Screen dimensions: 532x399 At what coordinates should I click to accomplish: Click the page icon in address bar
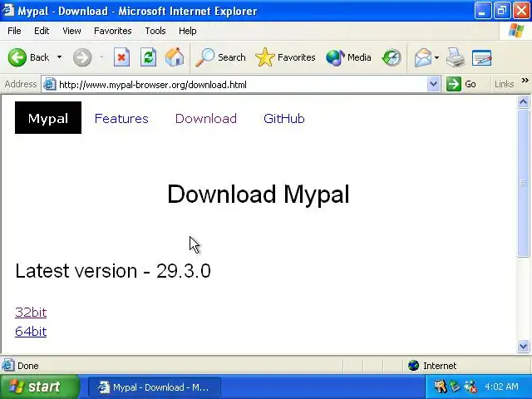[49, 84]
